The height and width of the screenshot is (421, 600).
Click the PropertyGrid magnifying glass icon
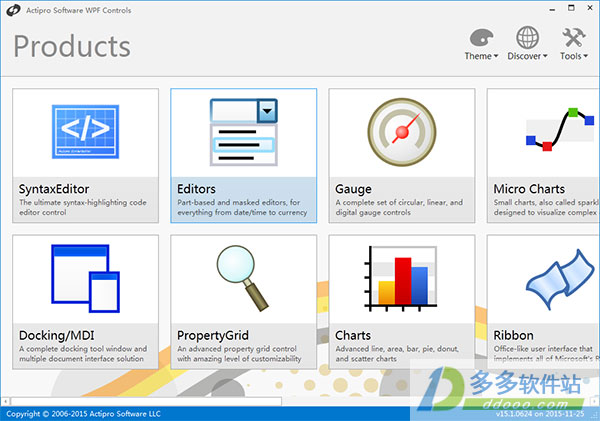(x=243, y=278)
